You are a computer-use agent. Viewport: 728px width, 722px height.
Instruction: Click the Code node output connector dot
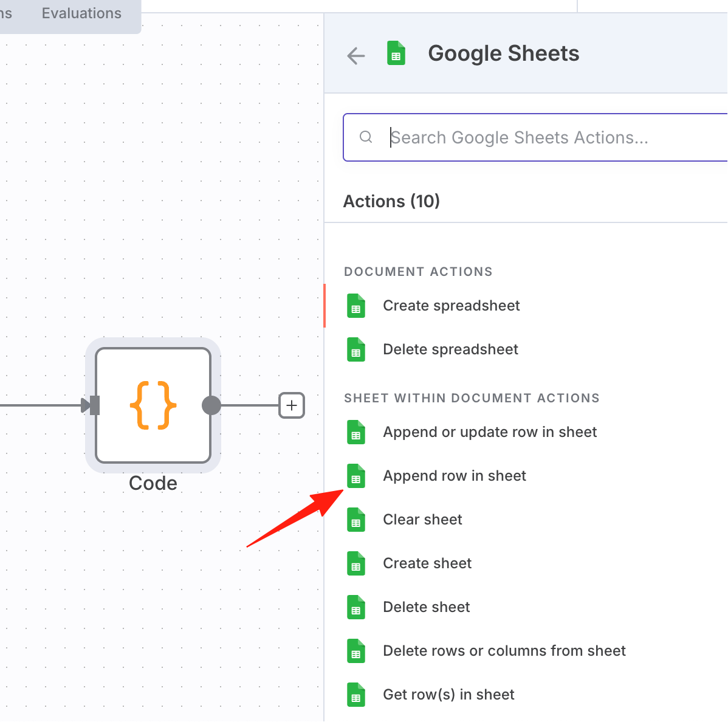point(211,405)
